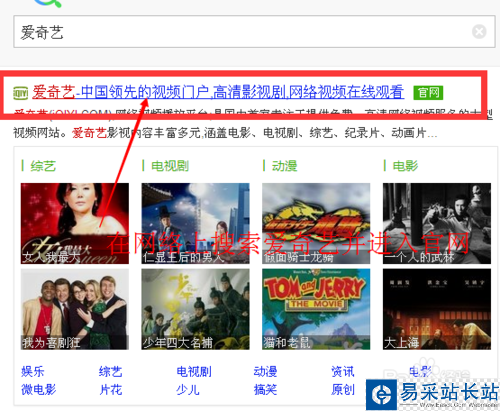This screenshot has width=500, height=411.
Task: Click the 搞笑 link
Action: click(265, 389)
